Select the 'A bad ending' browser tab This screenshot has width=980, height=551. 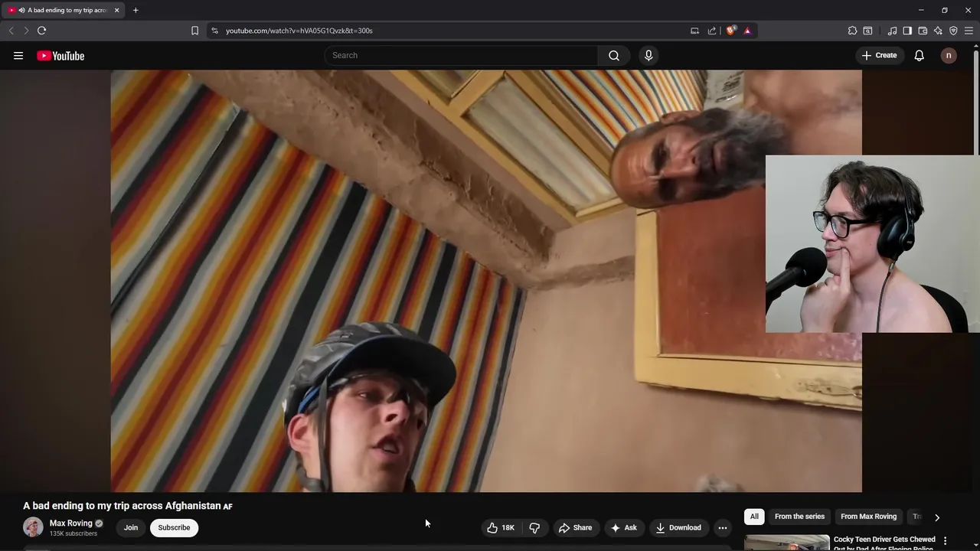coord(64,10)
